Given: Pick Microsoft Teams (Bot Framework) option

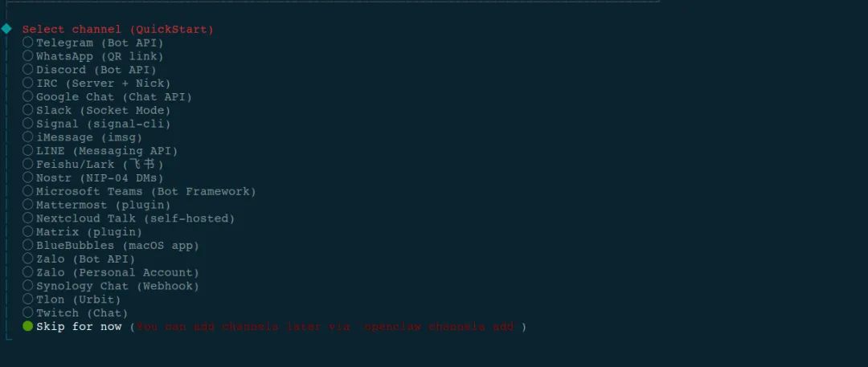Looking at the screenshot, I should (x=140, y=191).
